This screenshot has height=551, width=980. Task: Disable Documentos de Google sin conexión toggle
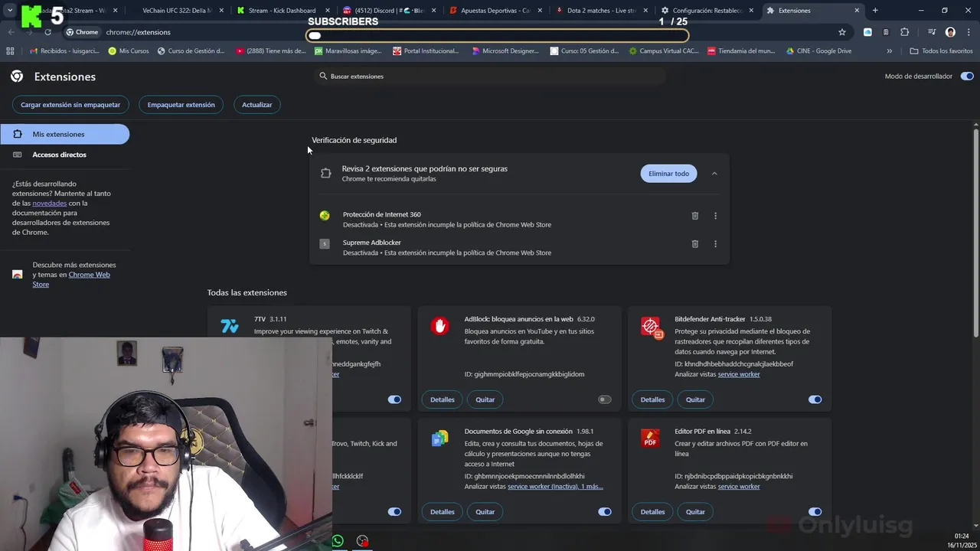tap(605, 512)
